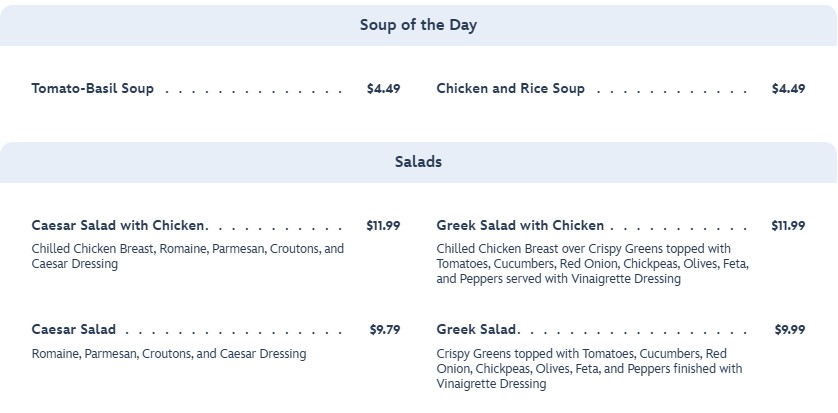838x413 pixels.
Task: Select the Greek Salad with Chicken title
Action: [520, 226]
